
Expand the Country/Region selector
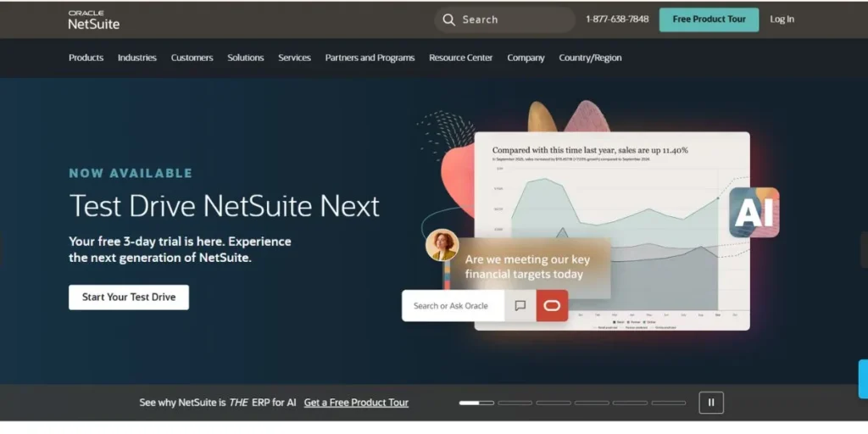(x=590, y=58)
